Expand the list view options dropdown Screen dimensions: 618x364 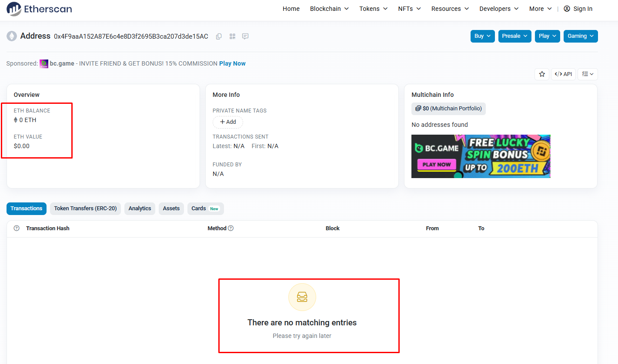click(588, 74)
